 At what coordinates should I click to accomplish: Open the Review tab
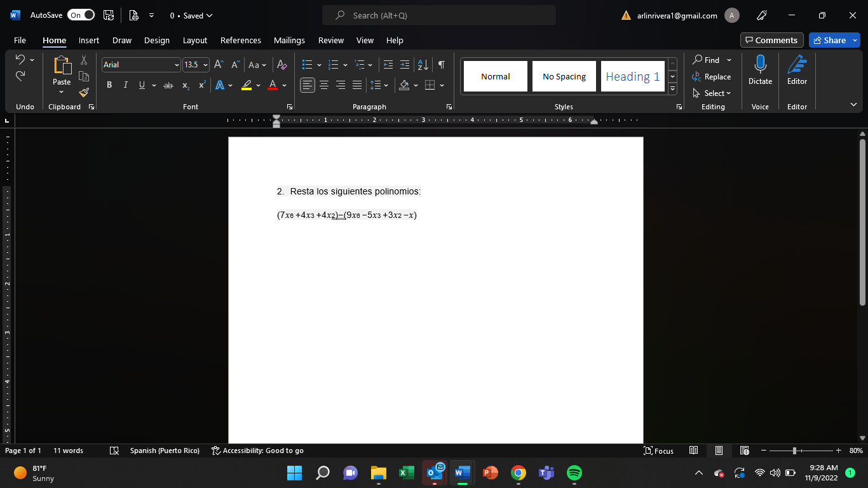click(330, 40)
